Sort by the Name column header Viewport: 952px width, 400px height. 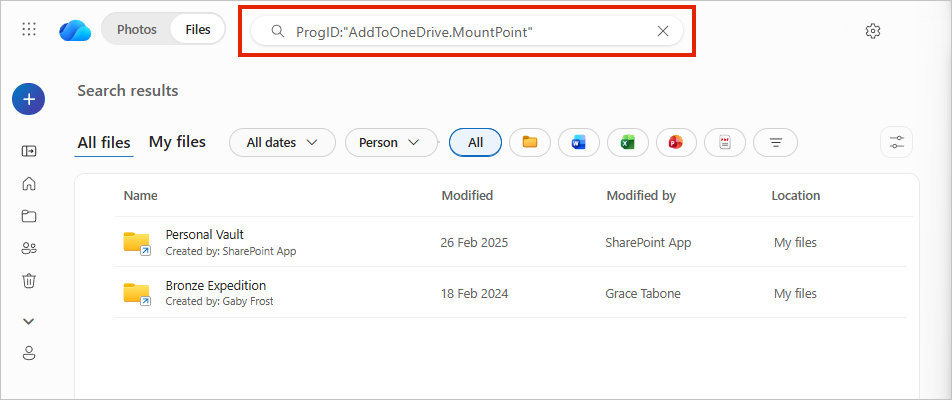pyautogui.click(x=140, y=195)
